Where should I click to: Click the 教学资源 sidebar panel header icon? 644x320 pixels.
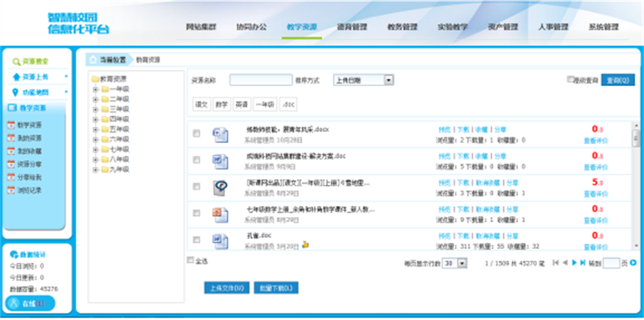(12, 108)
